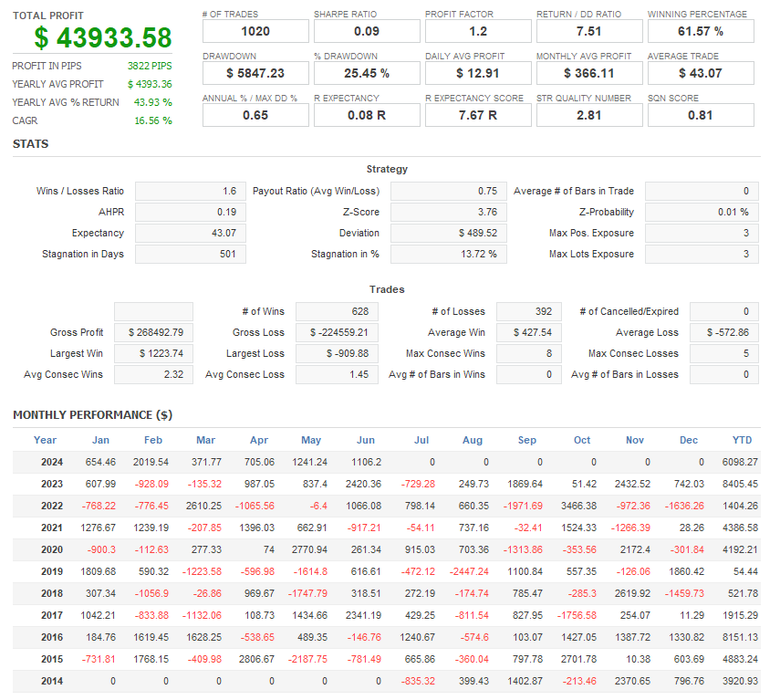Click Yearly Avg Profit value $ 4393.36

[x=150, y=84]
